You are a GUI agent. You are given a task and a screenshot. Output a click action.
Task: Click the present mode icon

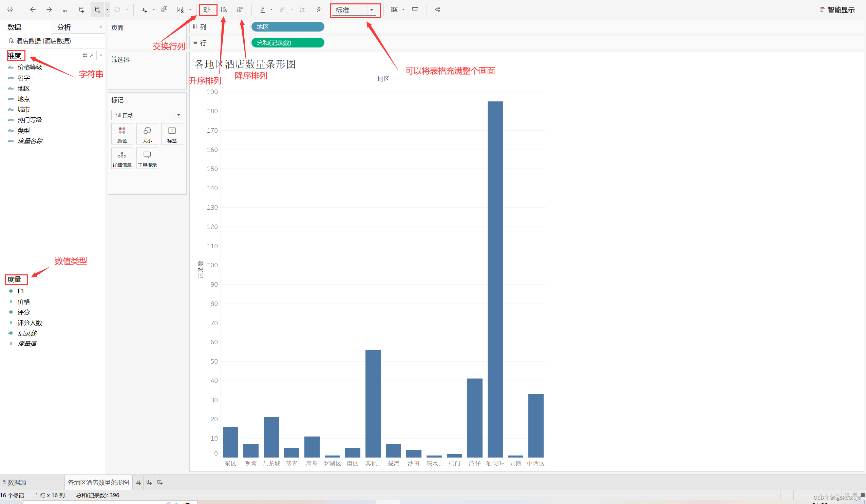[x=416, y=9]
